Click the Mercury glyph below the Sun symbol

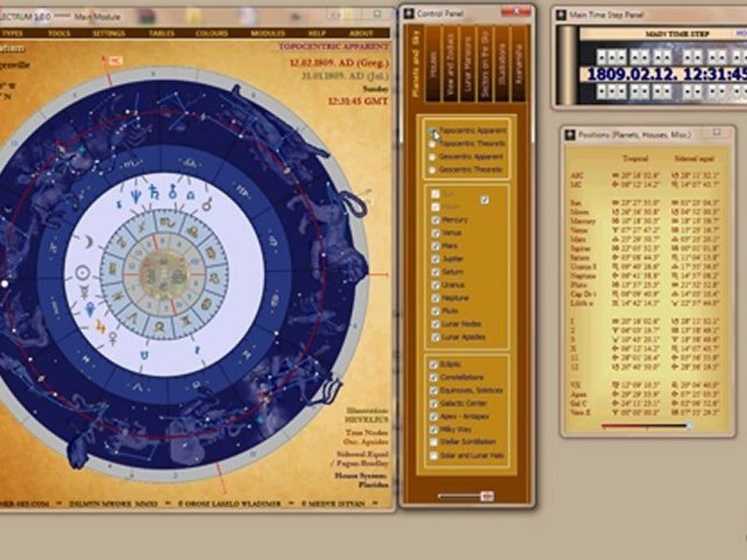[84, 291]
